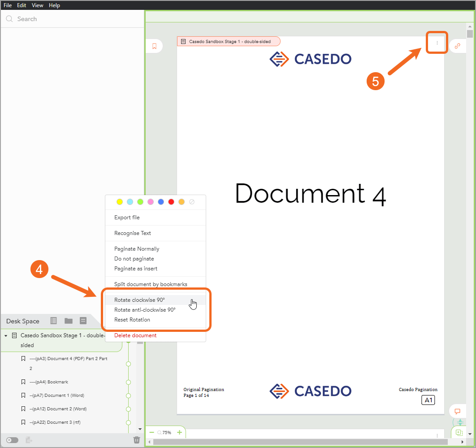Click the Search input field
The width and height of the screenshot is (476, 448).
[72, 19]
